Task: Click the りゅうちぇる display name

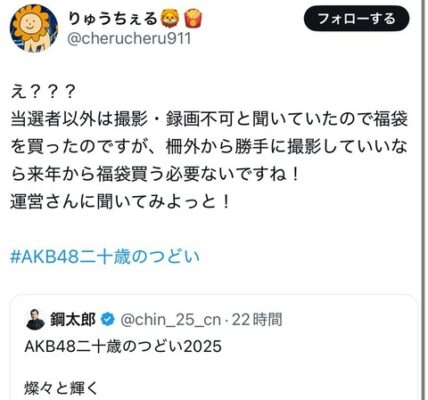Action: click(112, 19)
